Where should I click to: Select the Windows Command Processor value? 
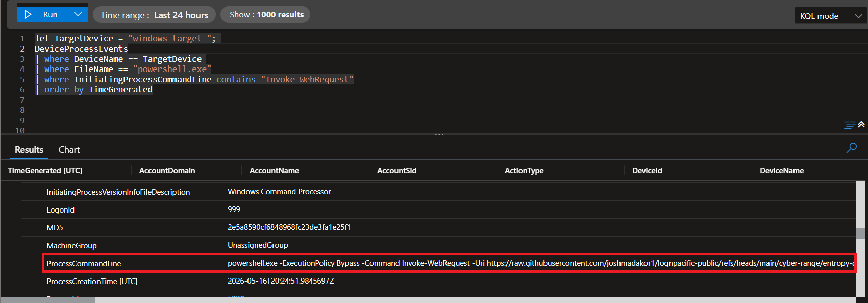pyautogui.click(x=279, y=192)
